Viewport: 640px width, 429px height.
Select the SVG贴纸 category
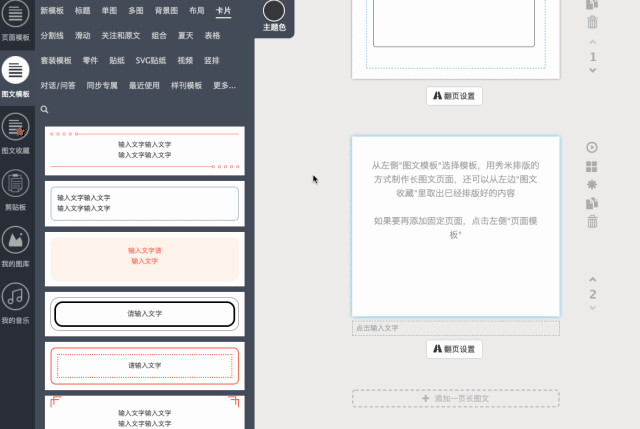click(x=151, y=60)
